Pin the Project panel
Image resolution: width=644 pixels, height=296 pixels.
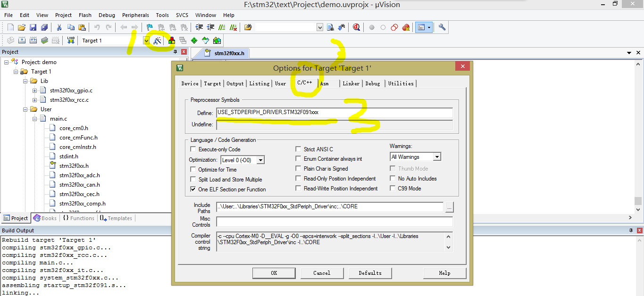pyautogui.click(x=176, y=52)
